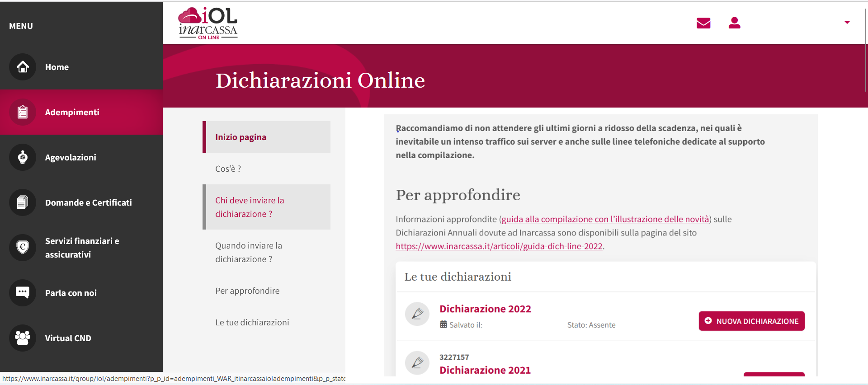Click the Agevolazioni icon in sidebar
This screenshot has width=868, height=385.
23,157
